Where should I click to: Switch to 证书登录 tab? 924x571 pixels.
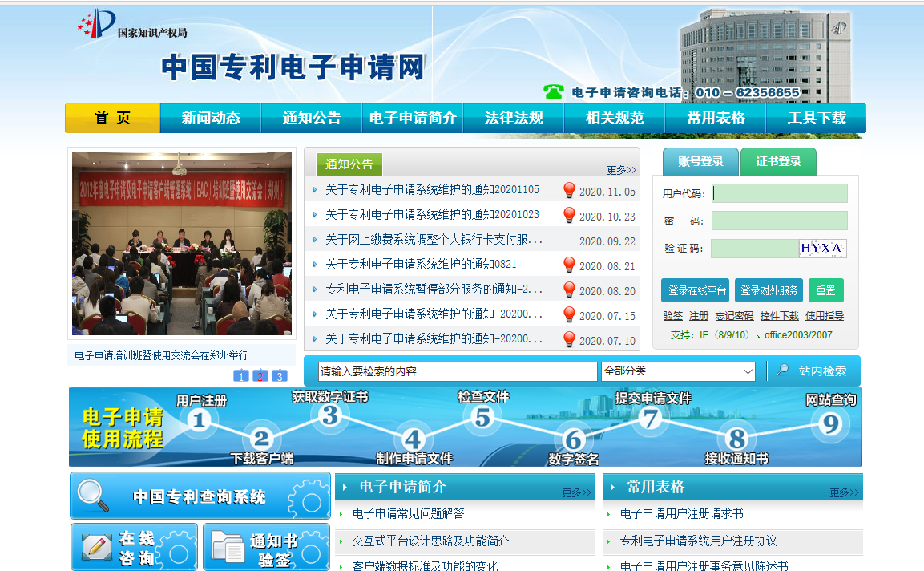pyautogui.click(x=778, y=162)
